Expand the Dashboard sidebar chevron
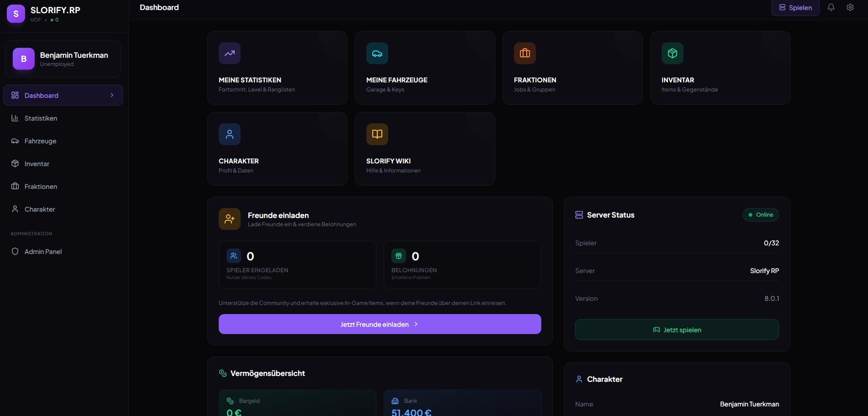The width and height of the screenshot is (868, 416). [x=112, y=95]
